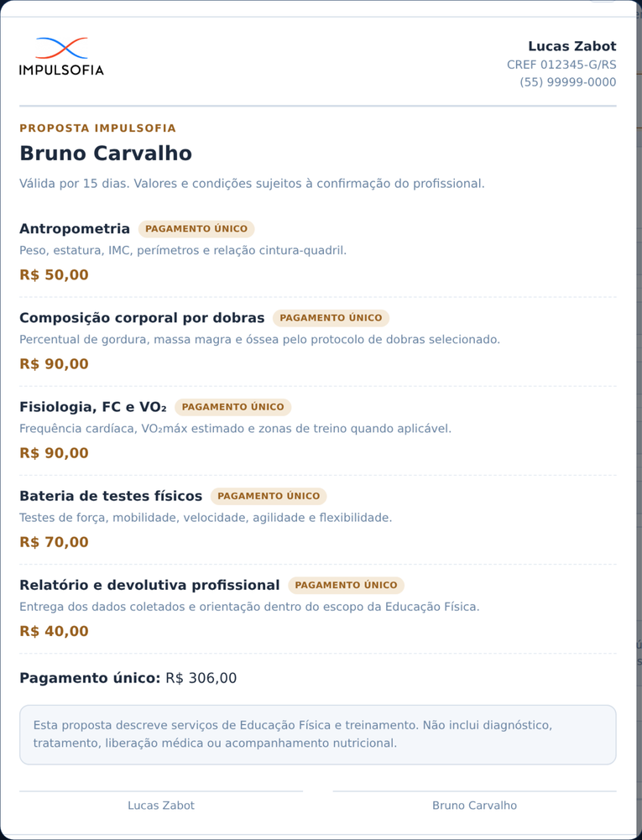Select the Lucas Zabot header name

[x=572, y=46]
